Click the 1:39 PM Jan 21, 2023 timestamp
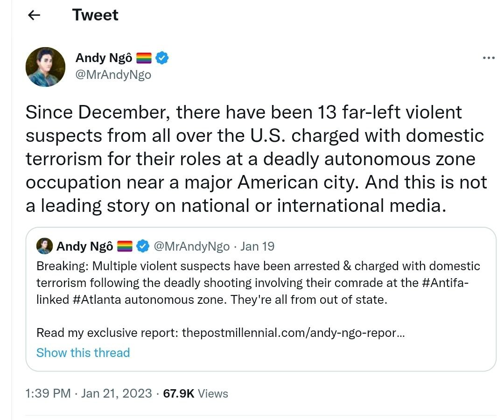The width and height of the screenshot is (504, 420). pyautogui.click(x=89, y=393)
